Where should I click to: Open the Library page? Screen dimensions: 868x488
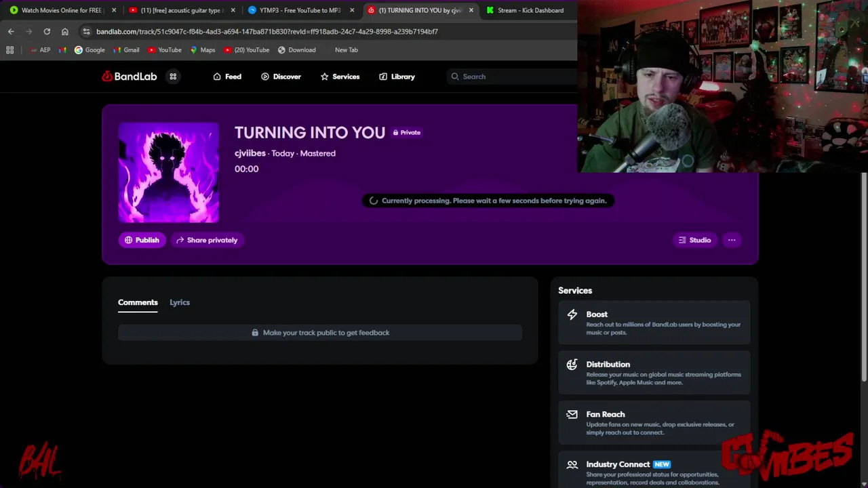[x=397, y=77]
